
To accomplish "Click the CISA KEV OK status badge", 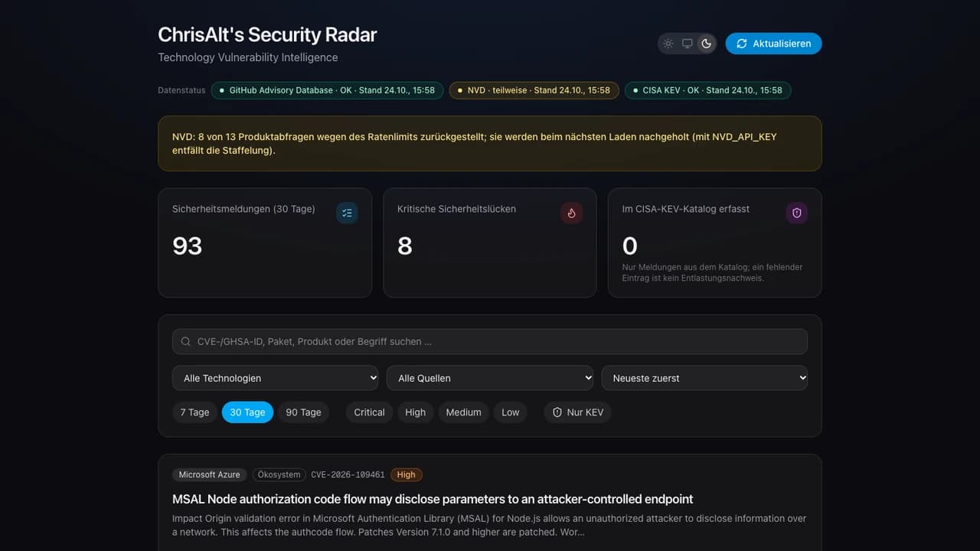I will pos(707,90).
